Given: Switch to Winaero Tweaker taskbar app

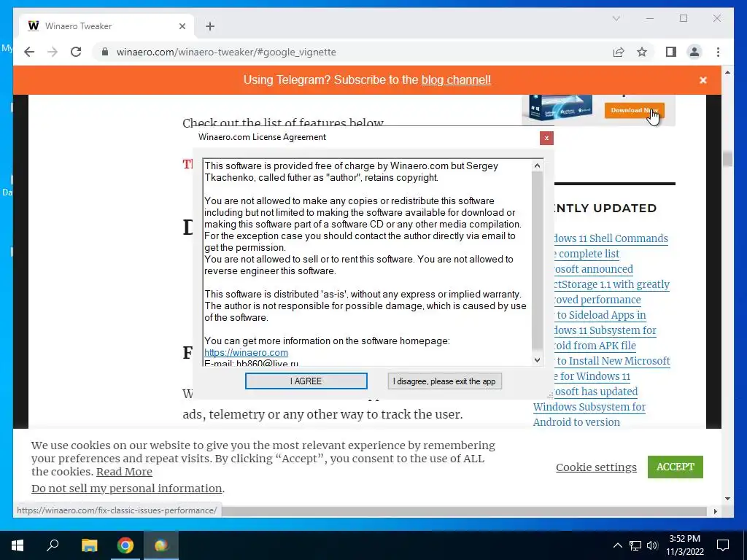Looking at the screenshot, I should point(161,545).
